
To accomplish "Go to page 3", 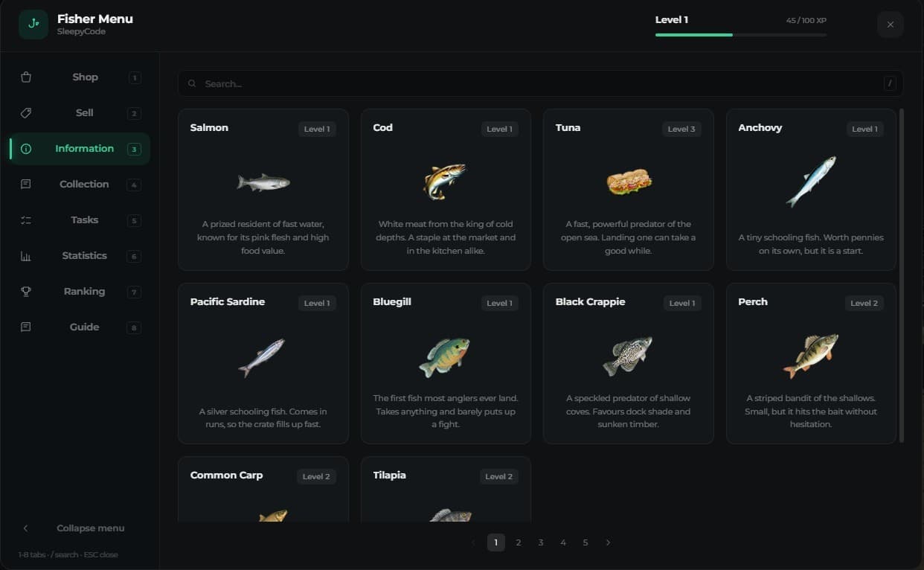I will coord(541,542).
